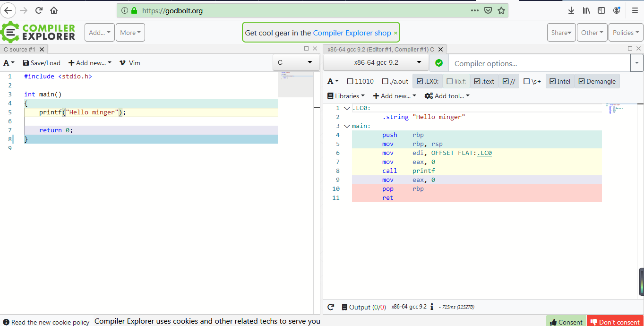Collapse the .LC0 label fold arrow
Screen dimensions: 644x326
click(347, 108)
